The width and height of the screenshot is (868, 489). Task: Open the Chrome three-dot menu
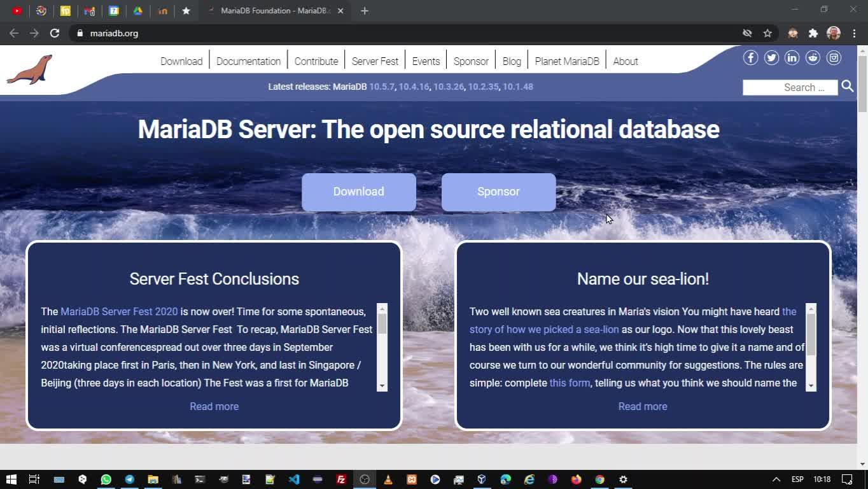pyautogui.click(x=853, y=33)
